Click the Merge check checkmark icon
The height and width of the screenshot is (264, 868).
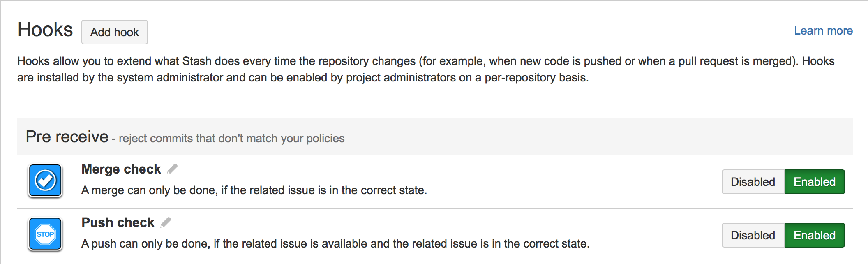tap(45, 181)
